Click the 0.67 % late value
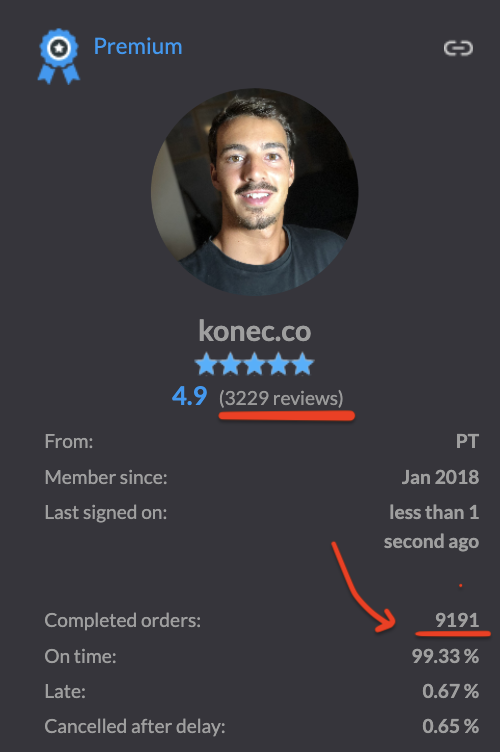The image size is (500, 752). coord(451,691)
